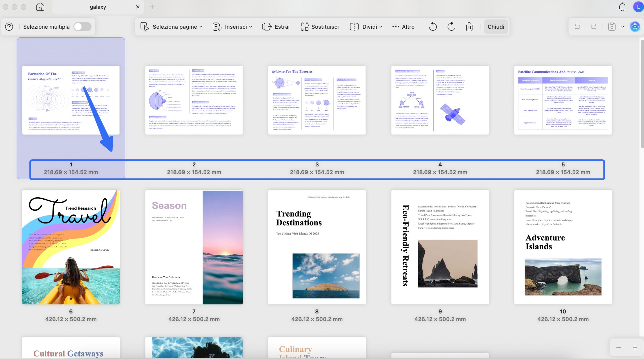
Task: Rotate pages clockwise
Action: (x=451, y=27)
